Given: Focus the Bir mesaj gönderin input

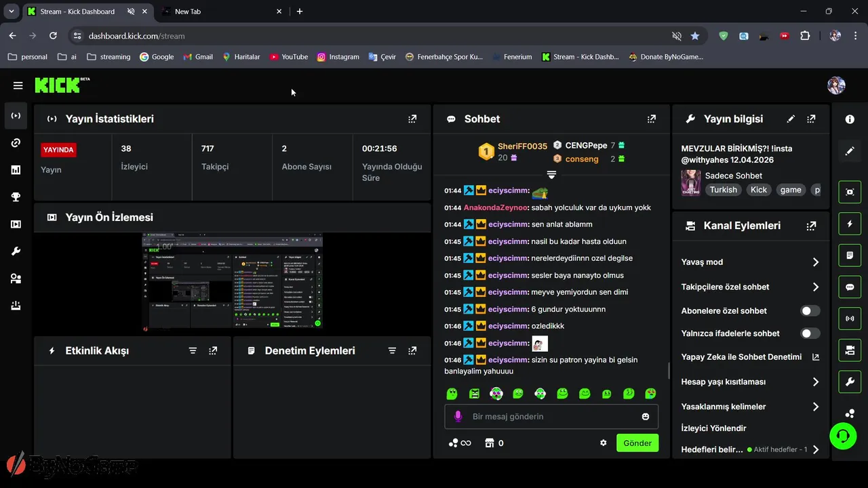Looking at the screenshot, I should pos(551,416).
